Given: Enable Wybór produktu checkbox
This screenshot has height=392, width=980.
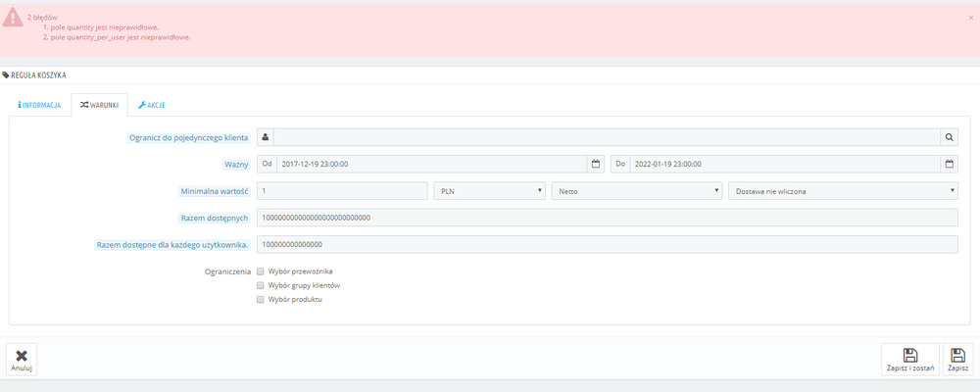Looking at the screenshot, I should [x=261, y=300].
